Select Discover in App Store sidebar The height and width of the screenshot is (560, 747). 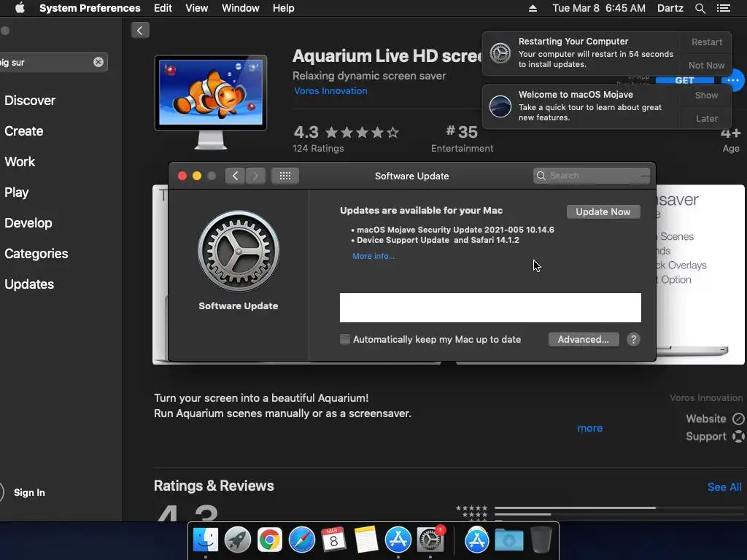(x=30, y=101)
